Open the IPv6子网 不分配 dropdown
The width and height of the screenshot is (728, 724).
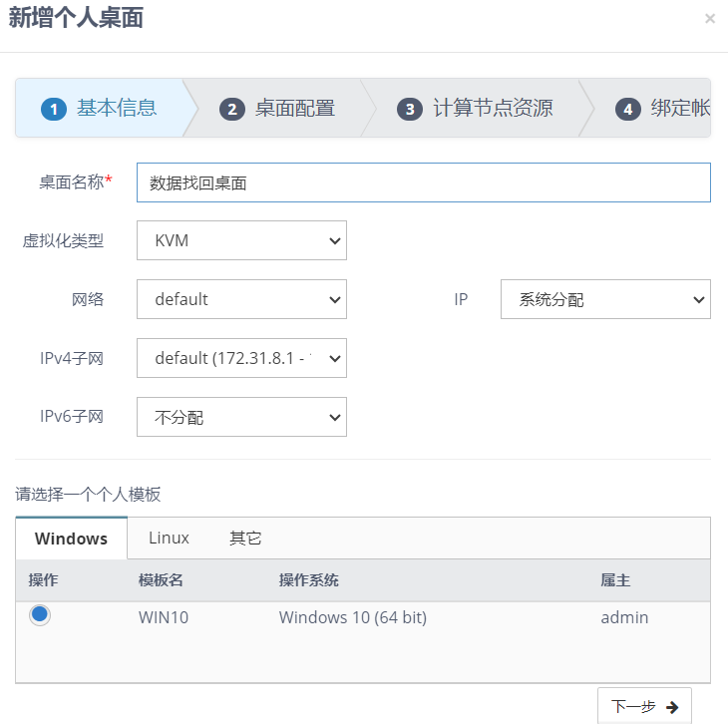[x=241, y=417]
